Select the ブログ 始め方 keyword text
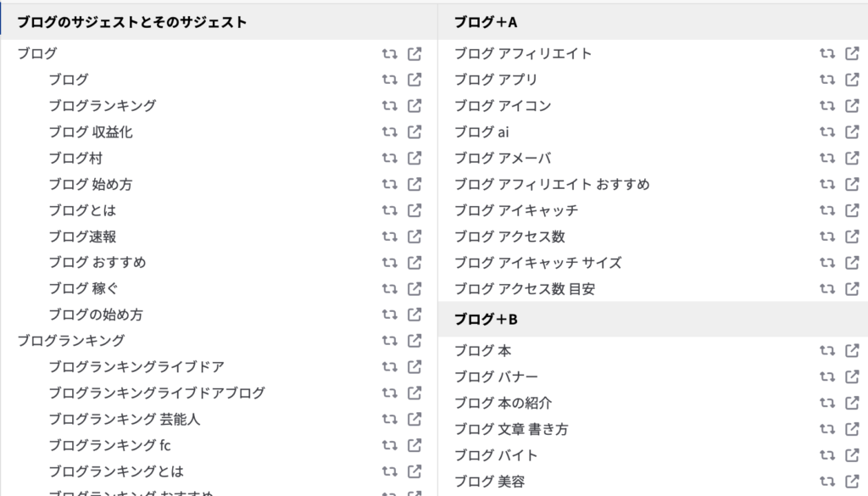Viewport: 868px width, 496px height. click(x=90, y=185)
